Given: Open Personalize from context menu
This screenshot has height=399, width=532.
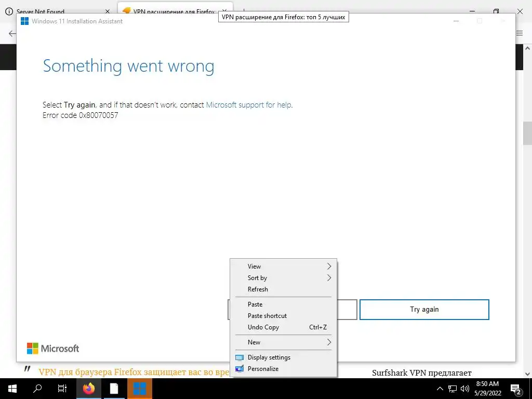Looking at the screenshot, I should click(x=283, y=369).
